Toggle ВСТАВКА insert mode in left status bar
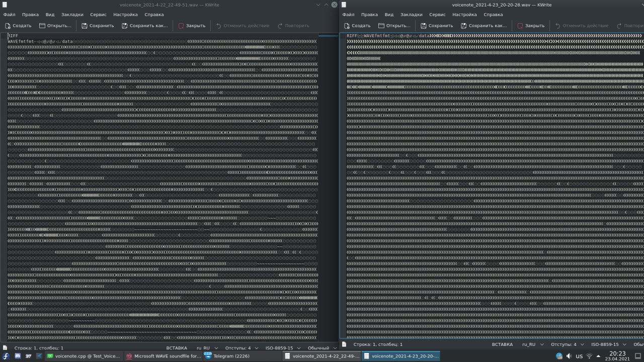This screenshot has height=362, width=644. pos(176,348)
